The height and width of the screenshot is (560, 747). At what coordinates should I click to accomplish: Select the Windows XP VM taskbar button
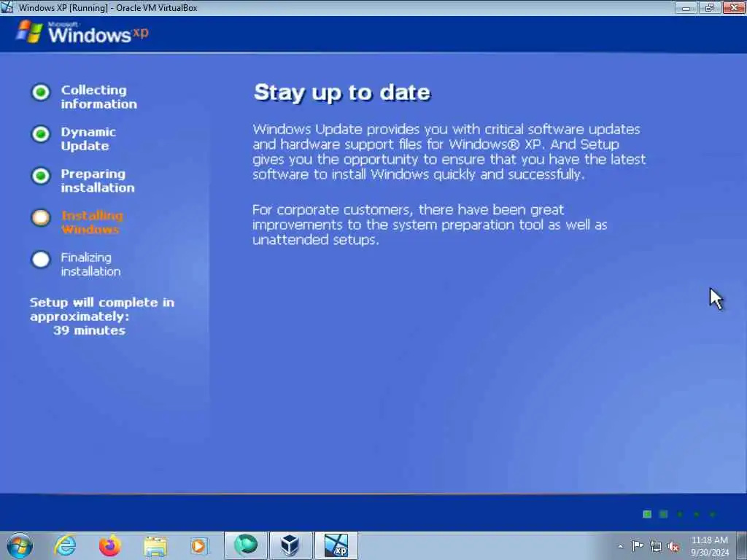[x=336, y=545]
